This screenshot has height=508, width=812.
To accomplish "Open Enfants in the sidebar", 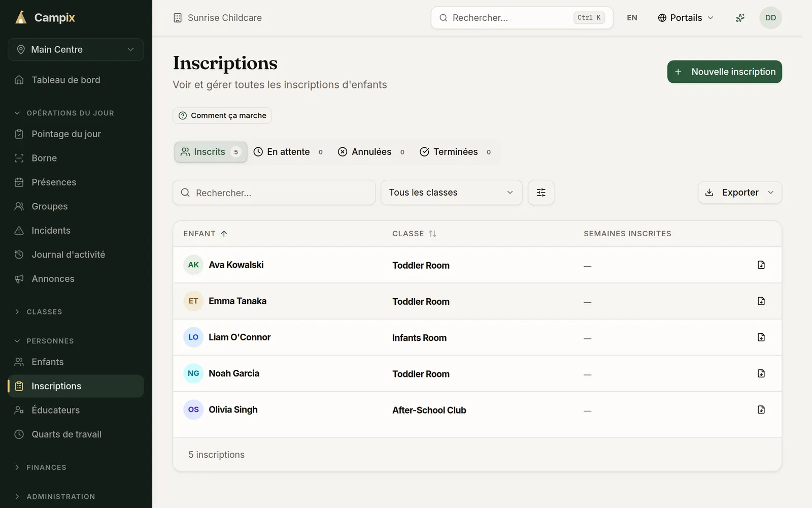I will (x=76, y=362).
